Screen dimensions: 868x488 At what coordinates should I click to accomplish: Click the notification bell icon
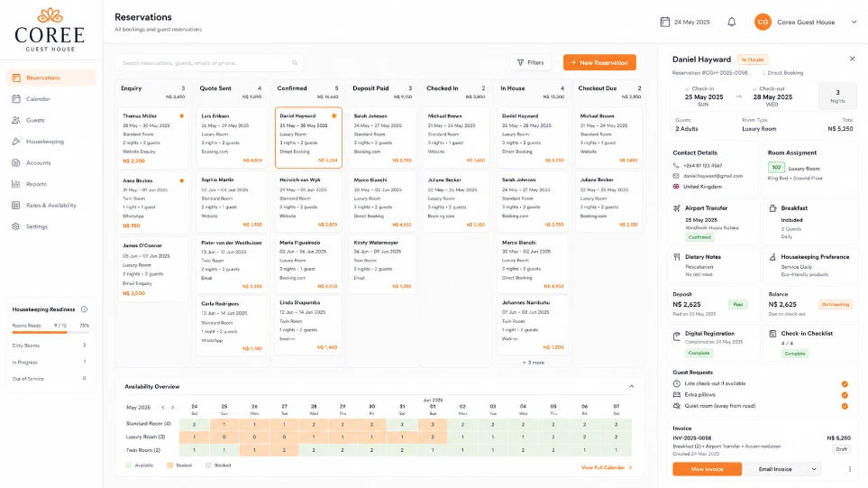731,23
